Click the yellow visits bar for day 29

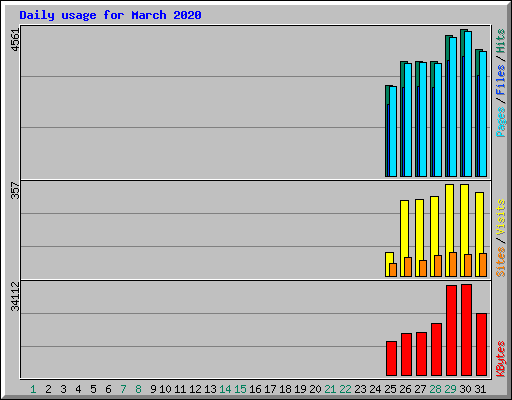449,218
